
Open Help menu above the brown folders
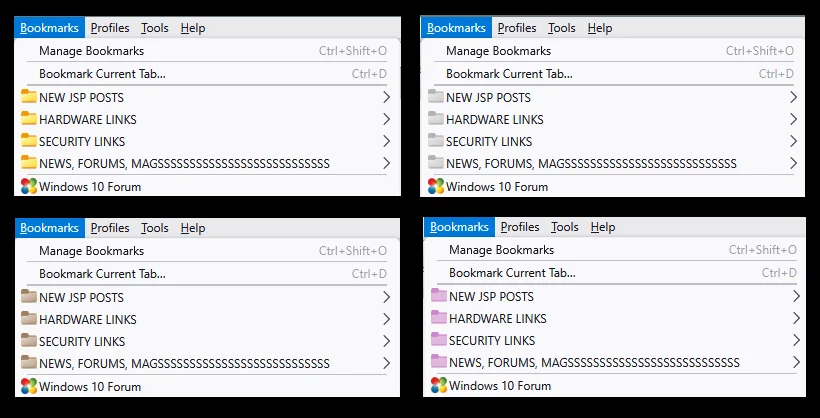tap(193, 228)
